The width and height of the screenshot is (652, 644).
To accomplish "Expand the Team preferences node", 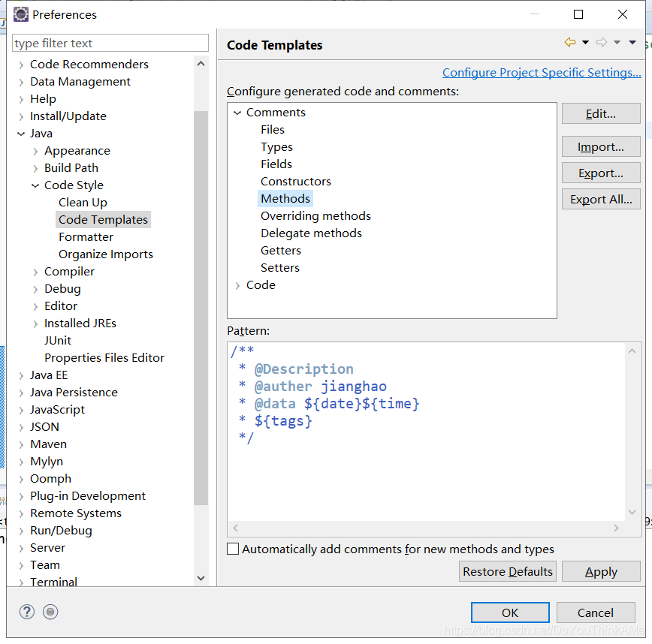I will (x=21, y=565).
